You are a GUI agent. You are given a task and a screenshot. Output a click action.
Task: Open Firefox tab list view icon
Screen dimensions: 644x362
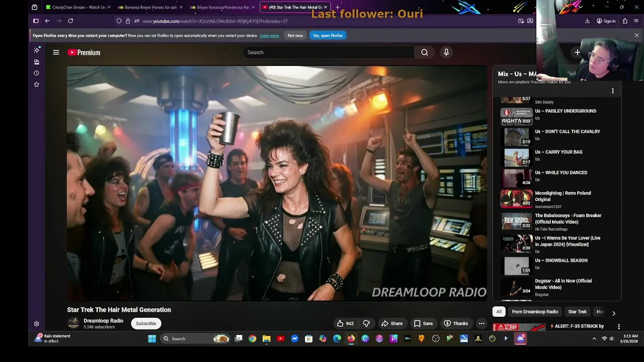pyautogui.click(x=34, y=7)
